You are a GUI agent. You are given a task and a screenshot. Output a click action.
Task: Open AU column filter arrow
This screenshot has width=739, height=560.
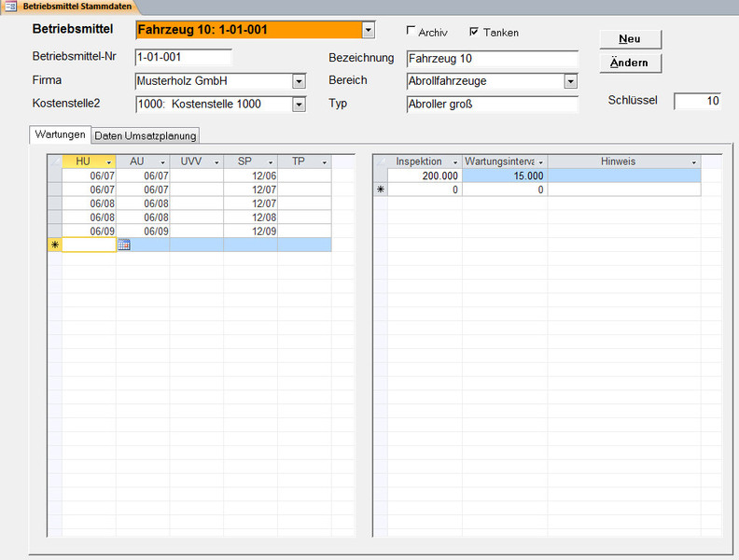[x=162, y=162]
